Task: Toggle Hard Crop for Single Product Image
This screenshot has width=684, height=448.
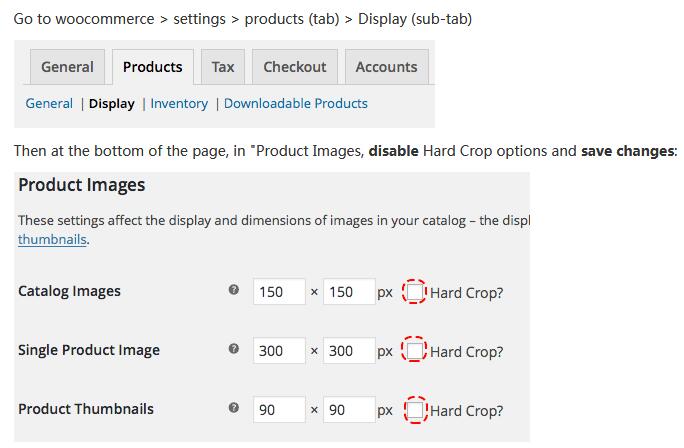Action: pos(414,351)
